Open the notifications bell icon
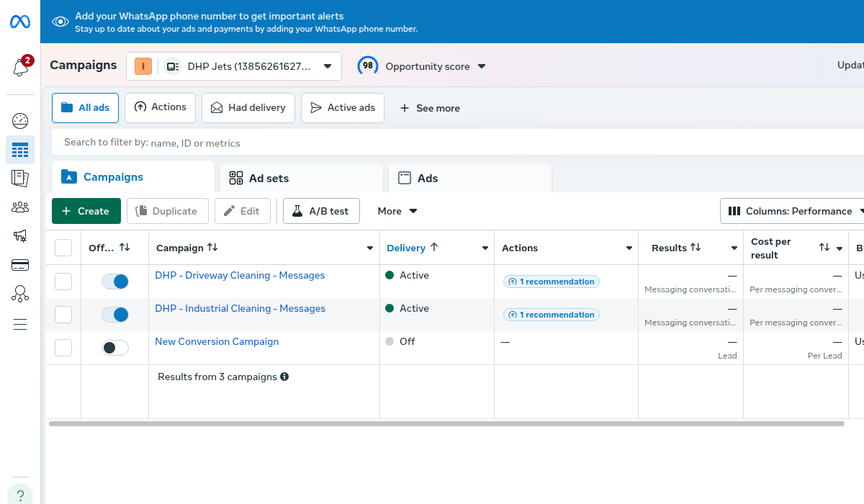The image size is (864, 504). (x=21, y=67)
